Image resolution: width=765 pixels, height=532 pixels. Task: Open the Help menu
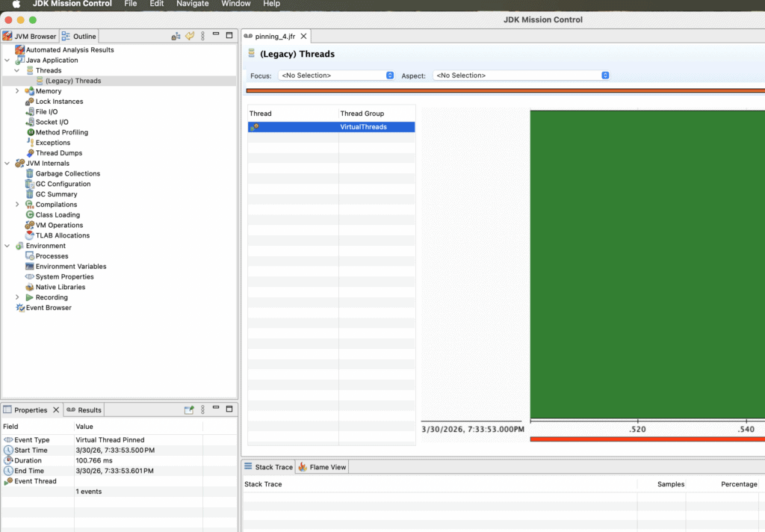(271, 4)
